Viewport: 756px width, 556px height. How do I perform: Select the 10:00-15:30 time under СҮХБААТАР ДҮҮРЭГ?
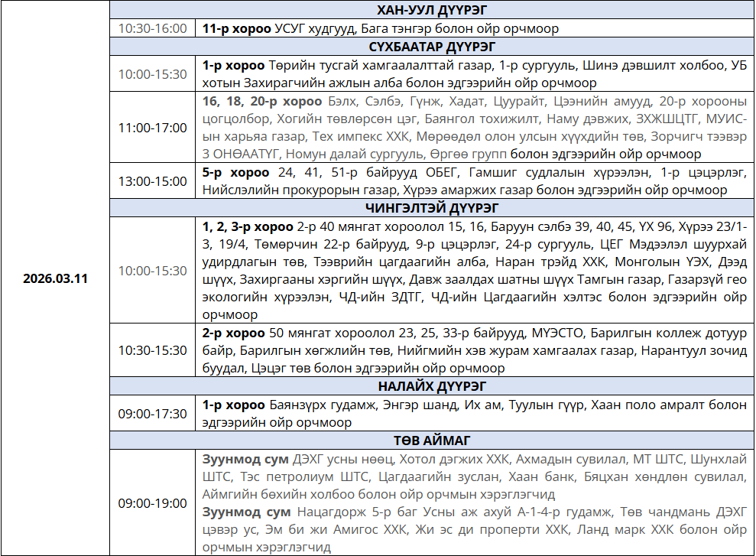pos(152,74)
